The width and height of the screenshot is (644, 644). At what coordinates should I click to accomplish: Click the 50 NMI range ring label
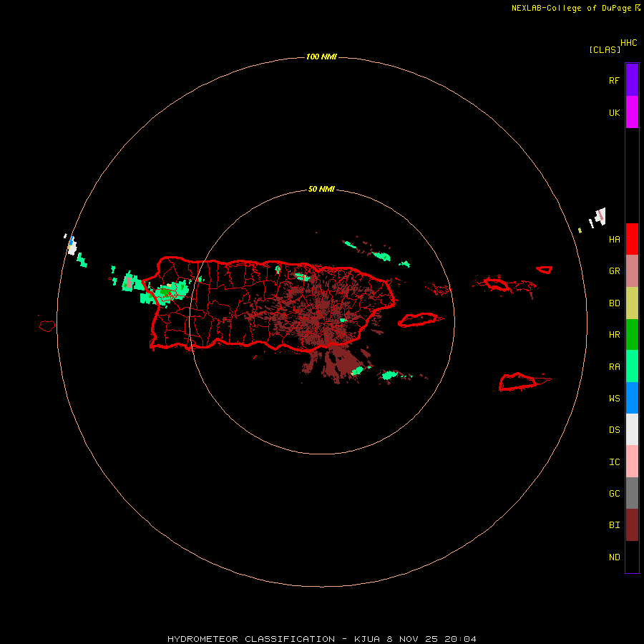(x=321, y=190)
